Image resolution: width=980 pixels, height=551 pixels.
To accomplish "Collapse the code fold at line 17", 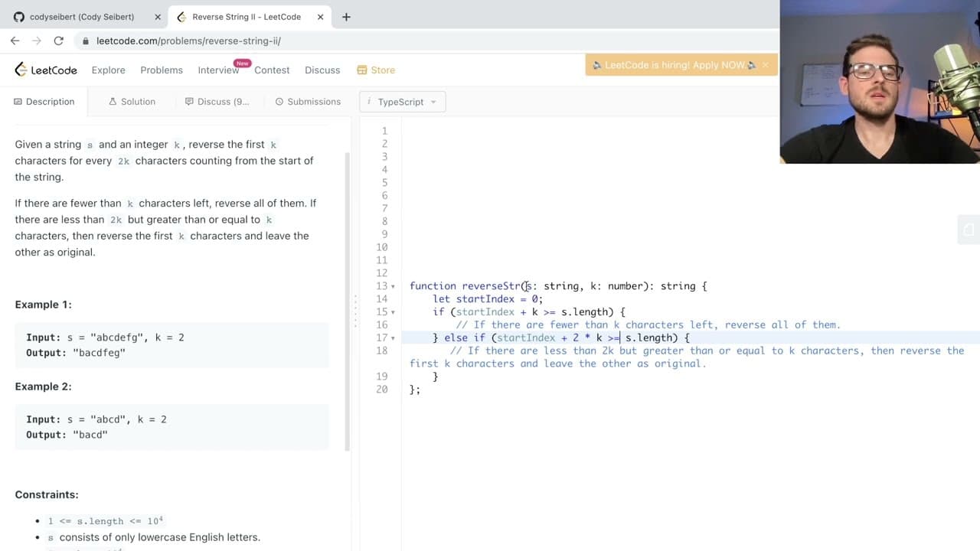I will 393,338.
